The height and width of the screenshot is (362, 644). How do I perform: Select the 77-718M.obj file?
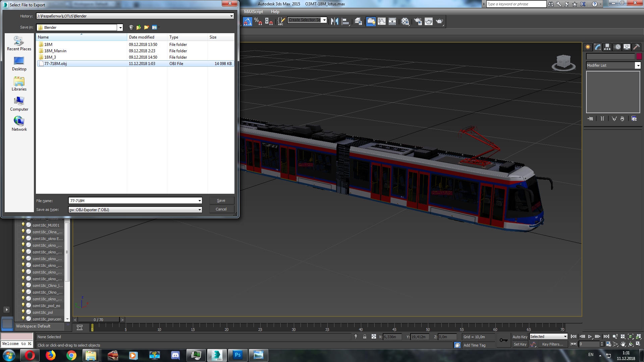(x=55, y=64)
